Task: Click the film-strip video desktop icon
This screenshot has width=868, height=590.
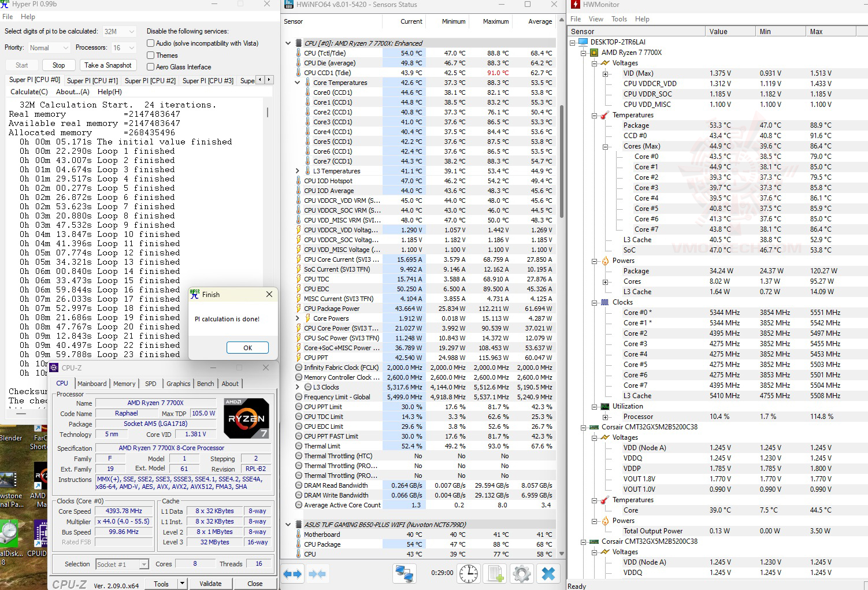Action: pos(8,480)
